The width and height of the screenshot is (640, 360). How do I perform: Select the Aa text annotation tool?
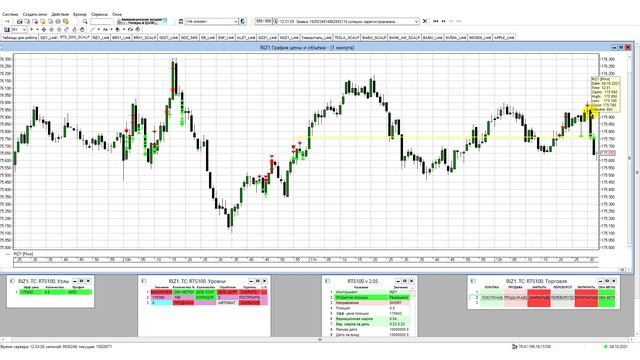(105, 29)
